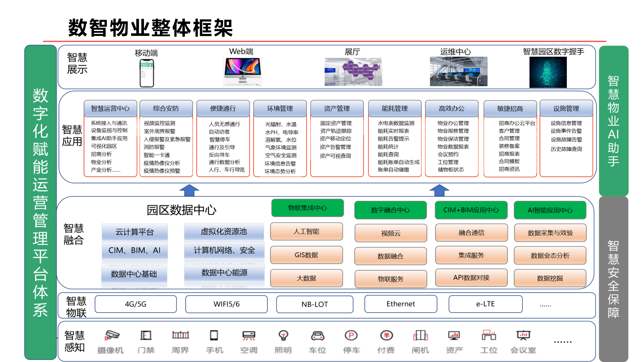
Task: Toggle the 物联集成中心 green module
Action: (307, 208)
